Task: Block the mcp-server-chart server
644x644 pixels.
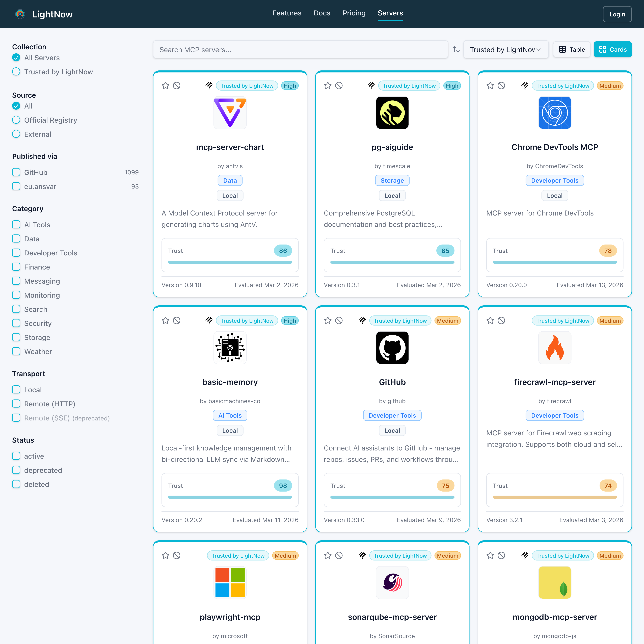Action: [x=177, y=86]
